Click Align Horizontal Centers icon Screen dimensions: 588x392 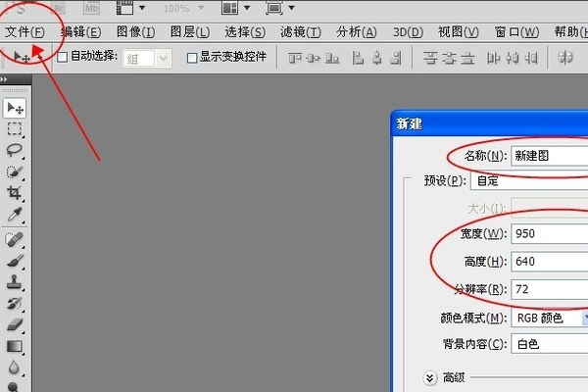(x=377, y=58)
